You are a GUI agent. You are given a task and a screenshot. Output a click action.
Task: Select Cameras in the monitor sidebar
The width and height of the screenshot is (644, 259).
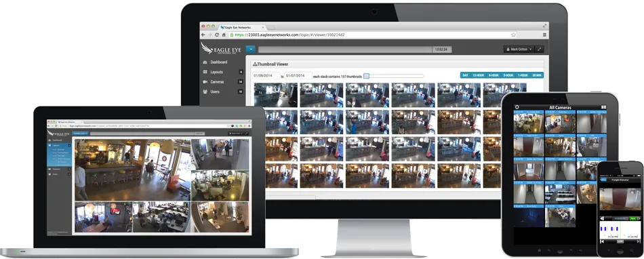[x=217, y=81]
